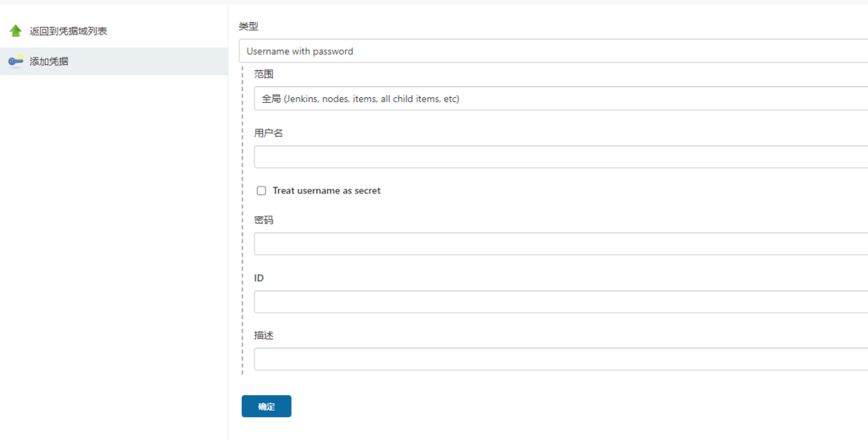Click the 类型 field label
The width and height of the screenshot is (868, 440).
tap(248, 26)
